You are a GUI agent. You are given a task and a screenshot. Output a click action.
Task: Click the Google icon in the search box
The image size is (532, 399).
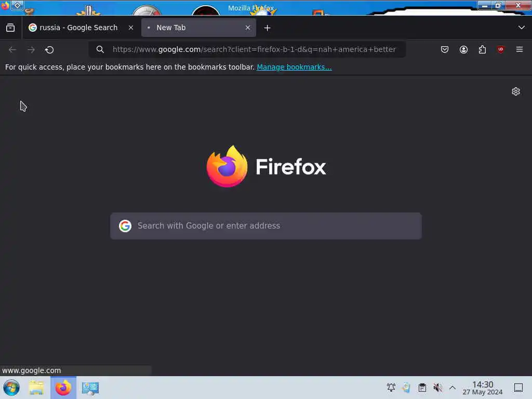(x=125, y=226)
